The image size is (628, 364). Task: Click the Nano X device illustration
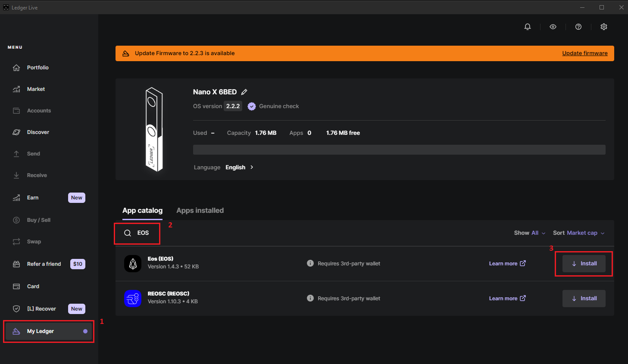pyautogui.click(x=154, y=129)
